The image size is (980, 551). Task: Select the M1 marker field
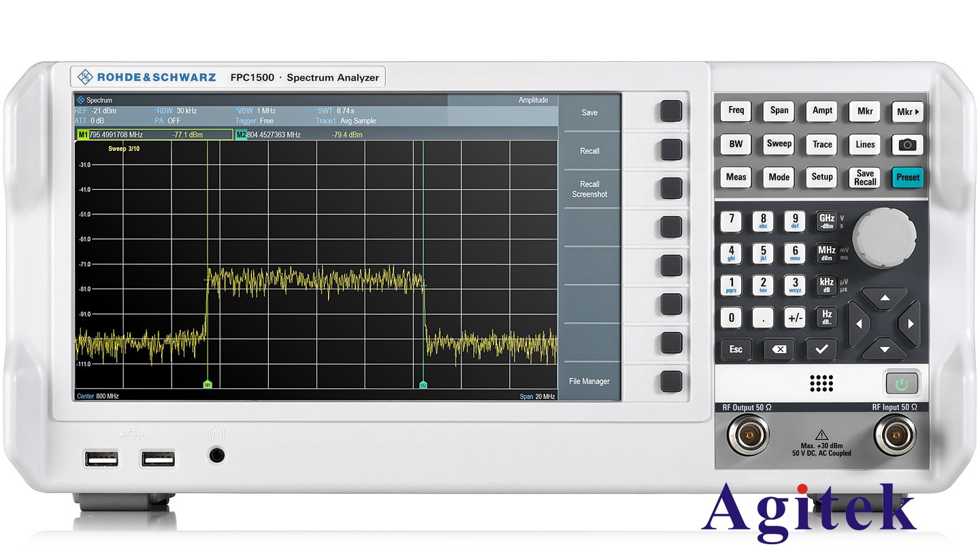pos(154,135)
